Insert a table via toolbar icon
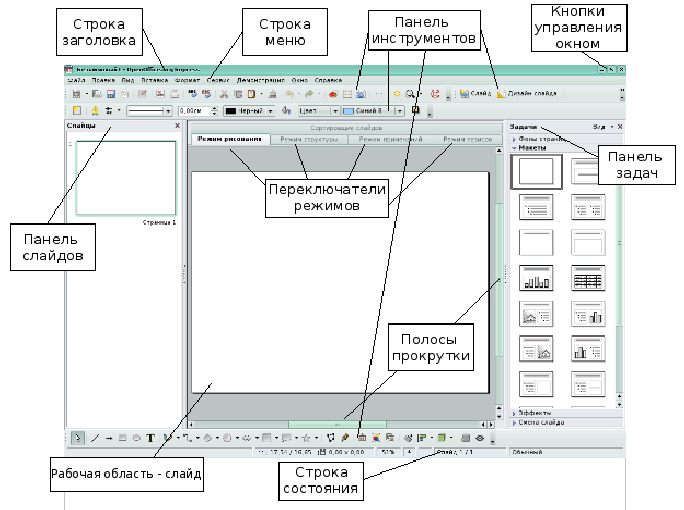This screenshot has width=684, height=510. [x=347, y=94]
